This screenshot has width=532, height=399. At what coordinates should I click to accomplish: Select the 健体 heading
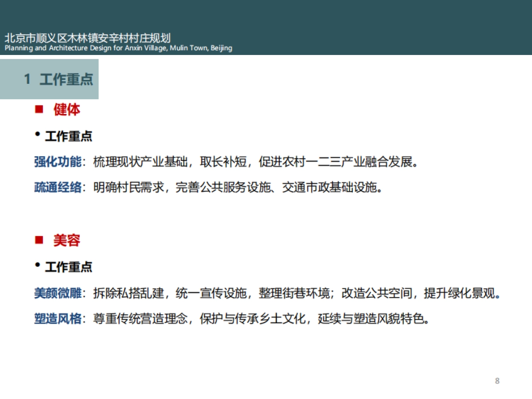coord(66,110)
